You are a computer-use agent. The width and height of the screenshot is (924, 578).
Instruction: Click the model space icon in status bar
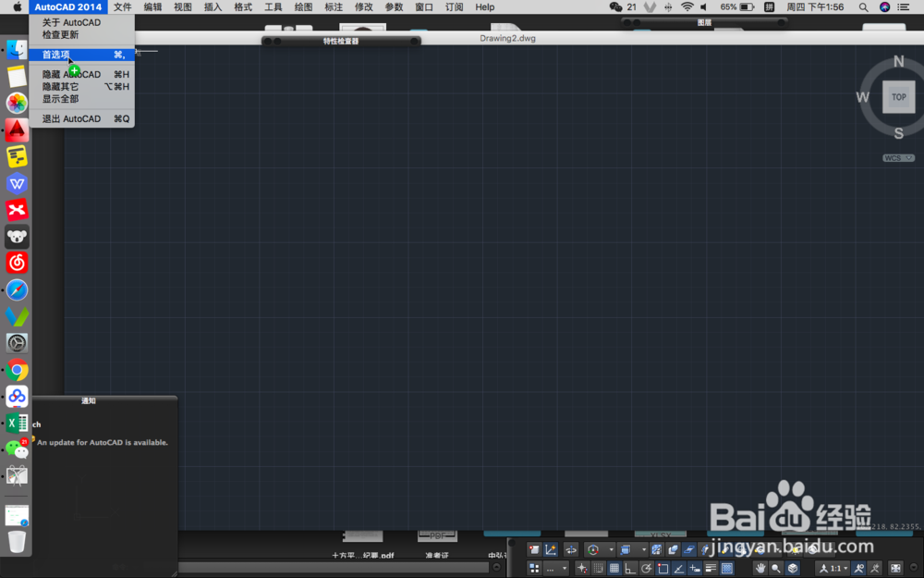(x=534, y=549)
